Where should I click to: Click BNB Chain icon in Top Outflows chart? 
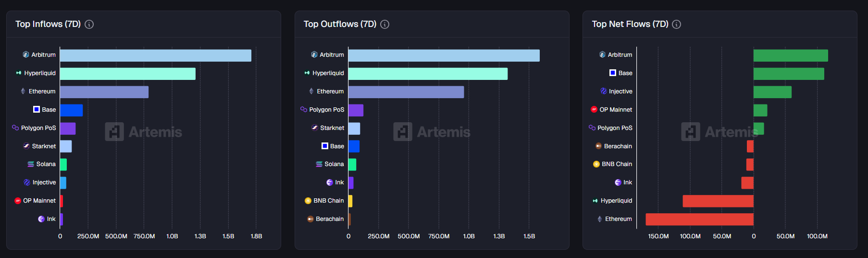308,201
